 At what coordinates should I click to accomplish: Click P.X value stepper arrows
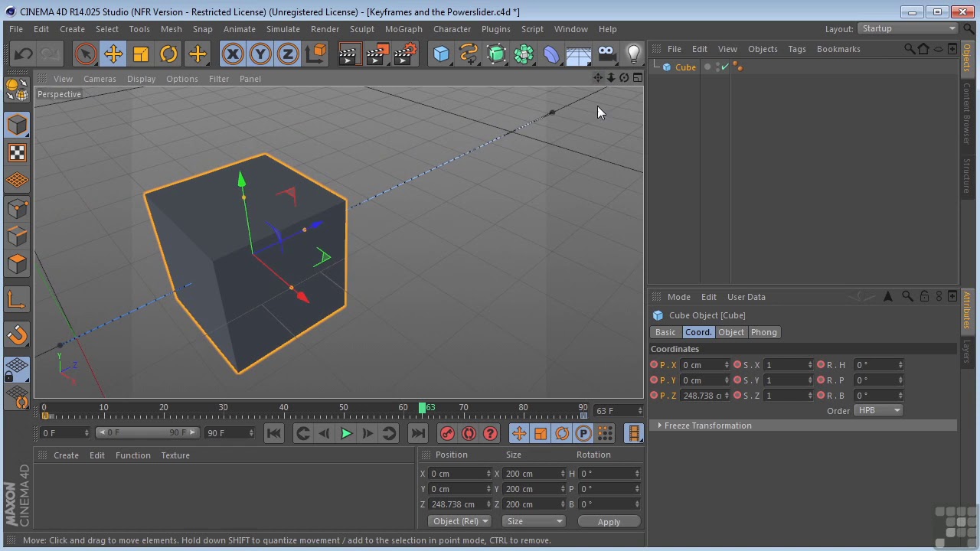(x=727, y=365)
